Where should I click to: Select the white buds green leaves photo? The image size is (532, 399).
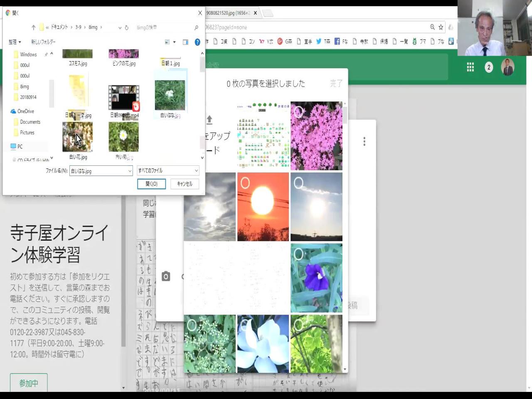click(210, 344)
